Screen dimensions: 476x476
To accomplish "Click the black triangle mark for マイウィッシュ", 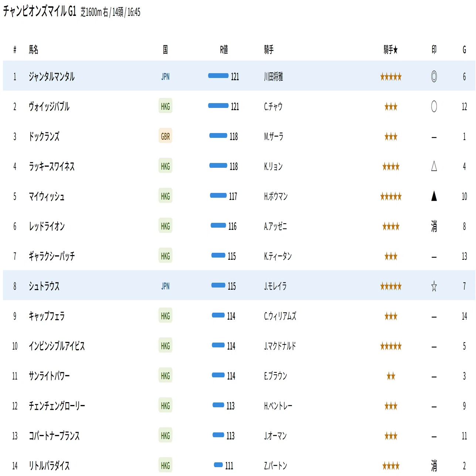I will 434,196.
